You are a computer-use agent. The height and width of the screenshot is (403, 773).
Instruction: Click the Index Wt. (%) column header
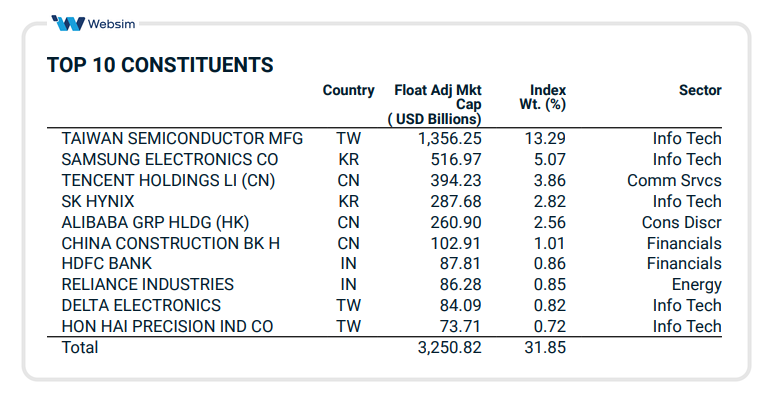(x=543, y=97)
